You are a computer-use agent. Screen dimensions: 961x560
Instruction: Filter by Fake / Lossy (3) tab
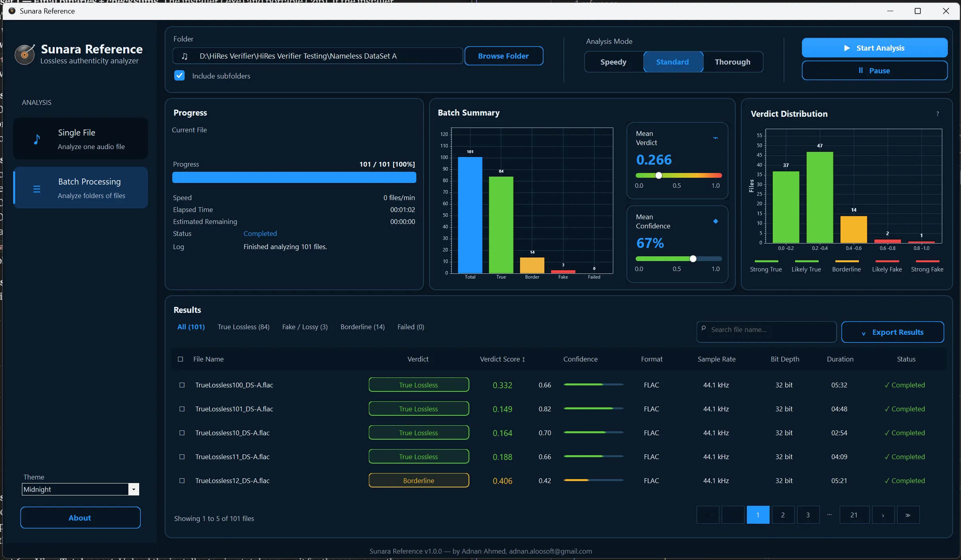tap(305, 327)
